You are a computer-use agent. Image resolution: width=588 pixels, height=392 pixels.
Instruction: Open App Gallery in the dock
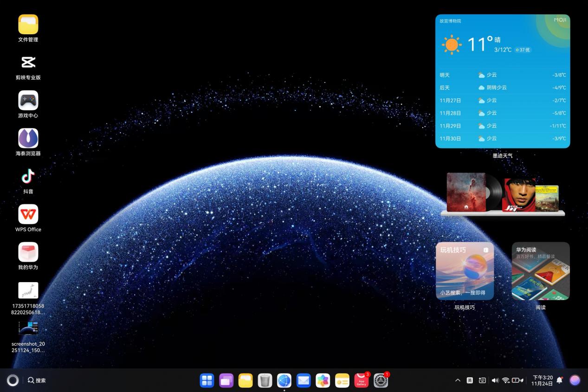362,380
